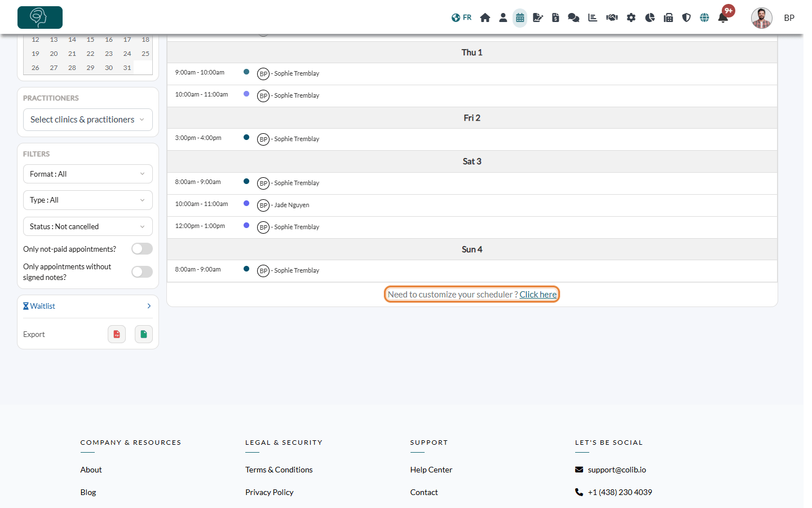This screenshot has height=508, width=812.
Task: Open the Type: All dropdown
Action: click(x=88, y=200)
